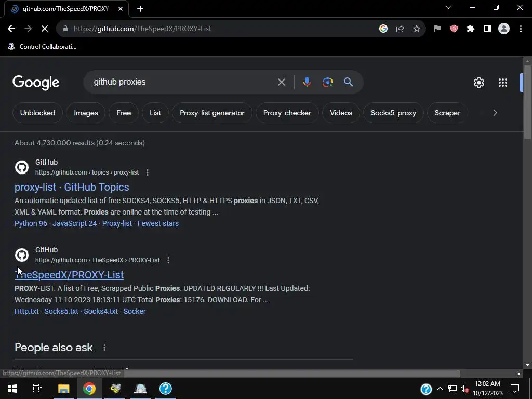Click the vertical page scrollbar thumb
532x399 pixels.
527,102
